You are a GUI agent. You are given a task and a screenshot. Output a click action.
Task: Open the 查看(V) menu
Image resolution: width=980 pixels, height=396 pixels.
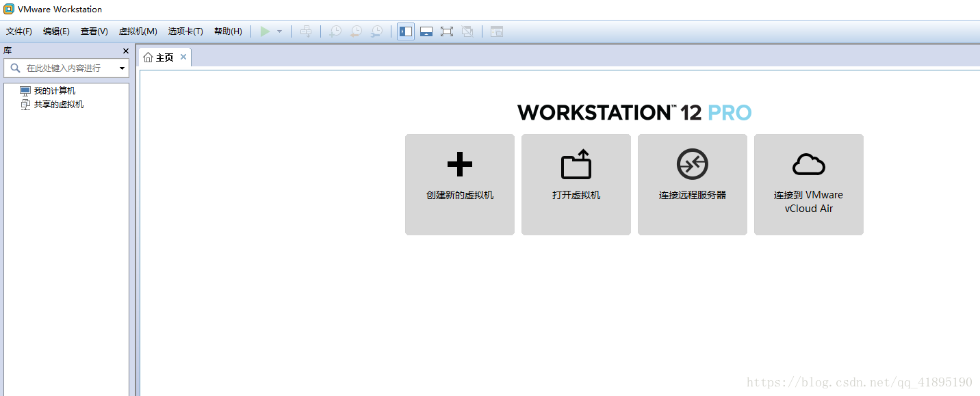(94, 31)
